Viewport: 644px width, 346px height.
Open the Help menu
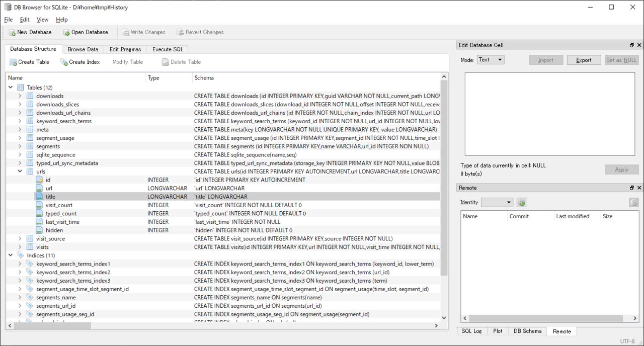61,20
